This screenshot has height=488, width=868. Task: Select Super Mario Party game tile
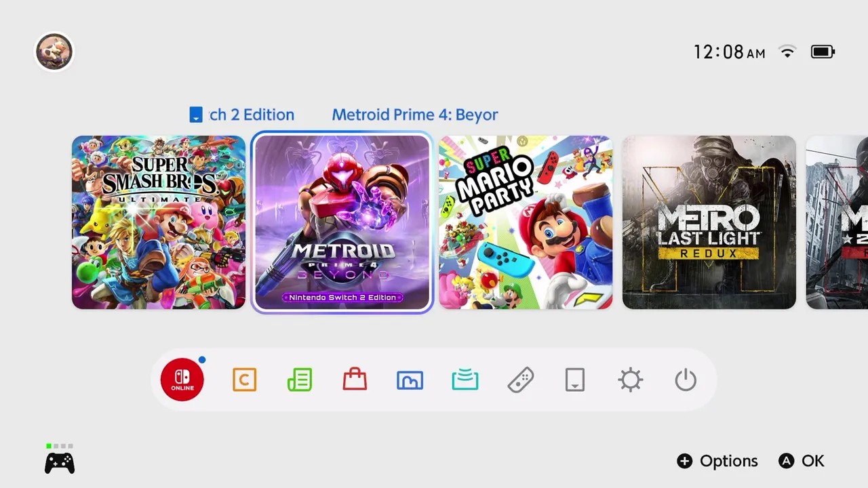pos(526,222)
